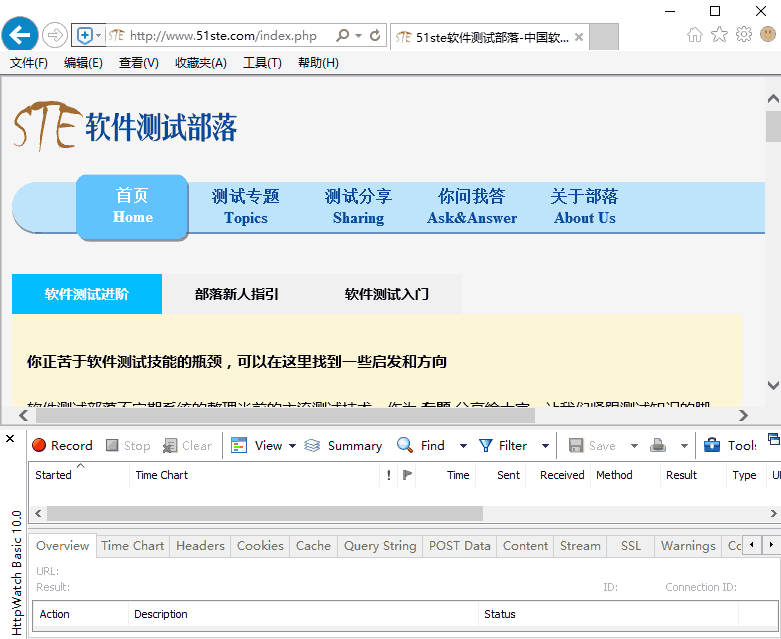Expand the Print dropdown arrow

click(x=684, y=445)
